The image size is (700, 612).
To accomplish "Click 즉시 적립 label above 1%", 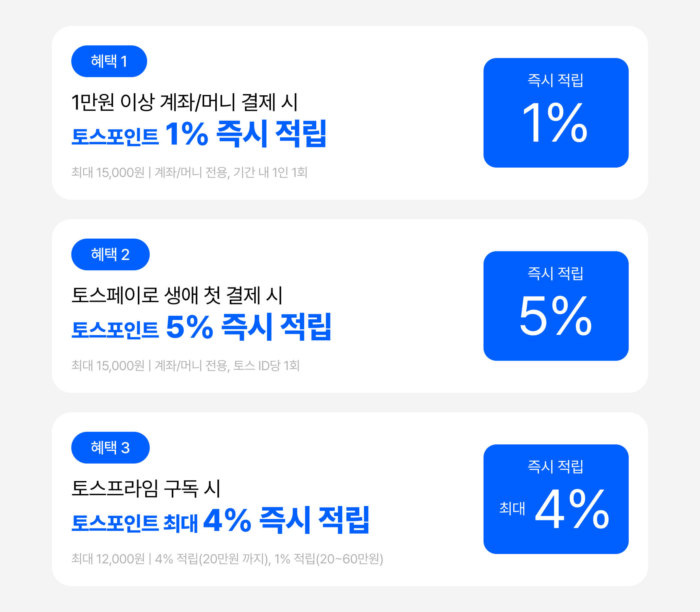I will (x=555, y=80).
